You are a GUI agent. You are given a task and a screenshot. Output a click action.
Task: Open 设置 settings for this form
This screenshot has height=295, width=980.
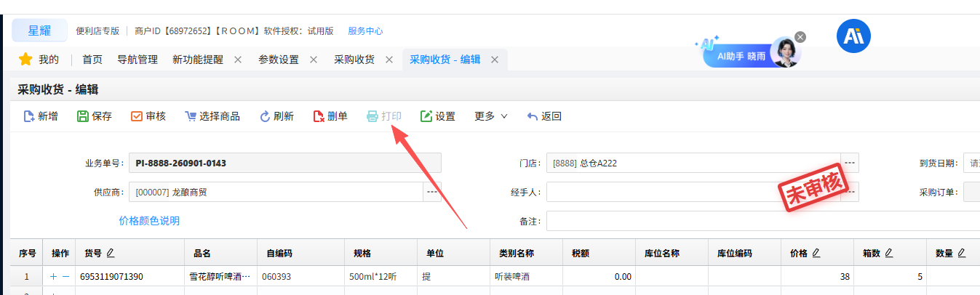tap(438, 116)
